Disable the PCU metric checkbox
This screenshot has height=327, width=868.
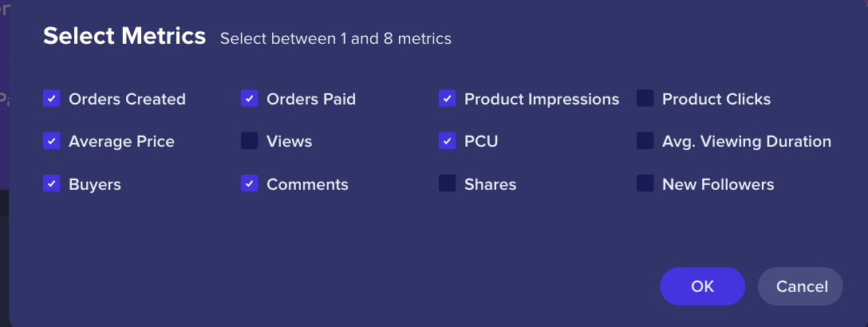pos(448,141)
